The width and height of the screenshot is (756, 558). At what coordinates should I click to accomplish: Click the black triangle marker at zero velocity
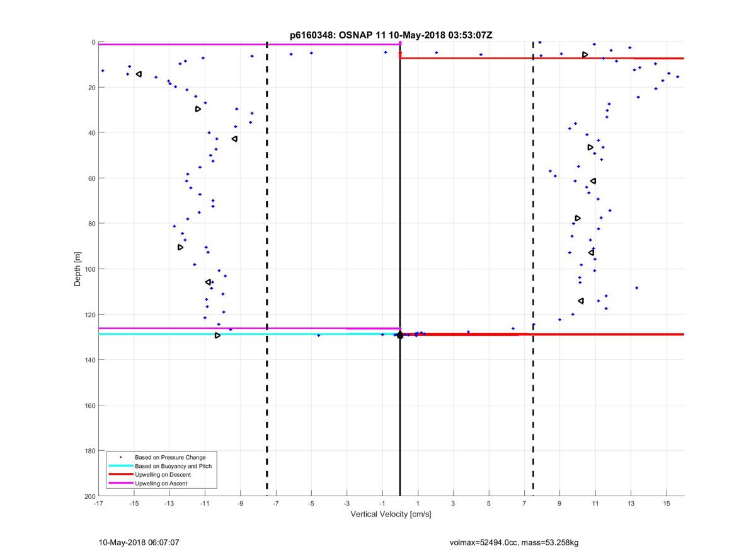(400, 335)
